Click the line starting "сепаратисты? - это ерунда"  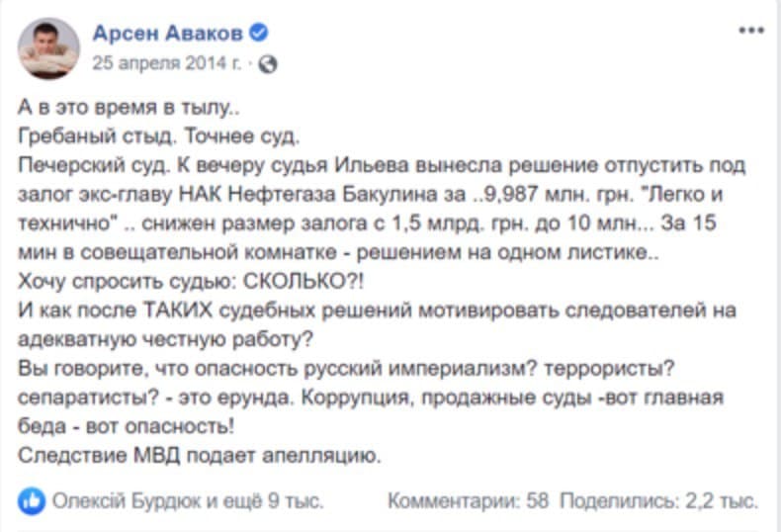click(373, 397)
